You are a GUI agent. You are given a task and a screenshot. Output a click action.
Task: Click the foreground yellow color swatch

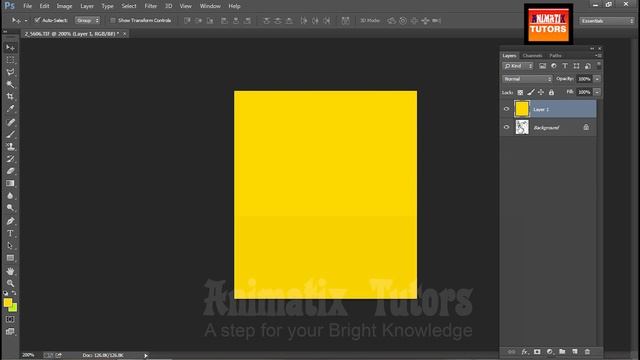coord(7,302)
